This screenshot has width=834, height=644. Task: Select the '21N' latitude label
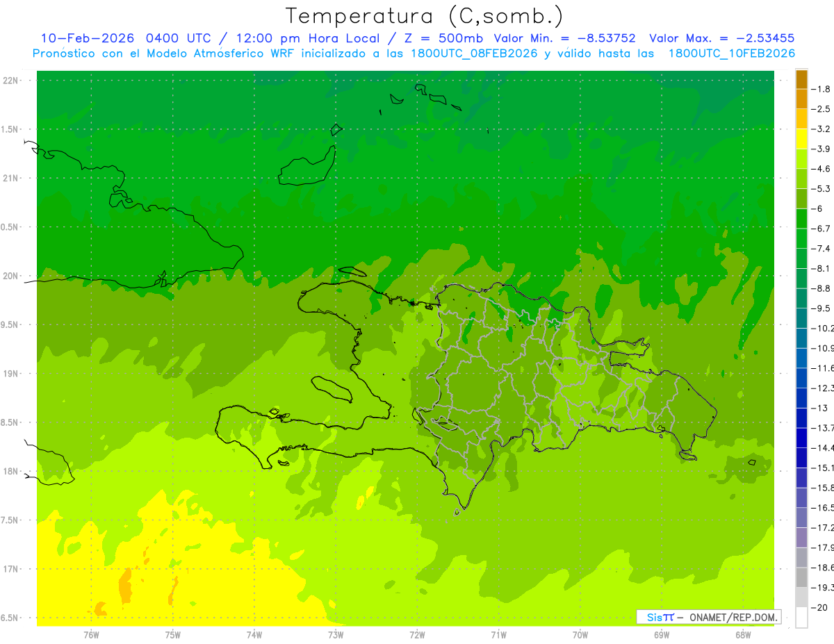pyautogui.click(x=12, y=179)
